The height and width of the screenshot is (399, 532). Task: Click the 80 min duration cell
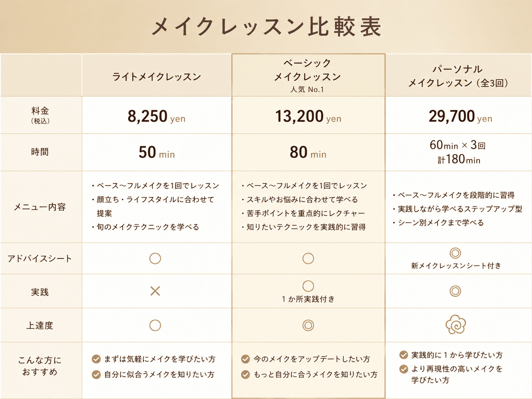click(x=308, y=152)
